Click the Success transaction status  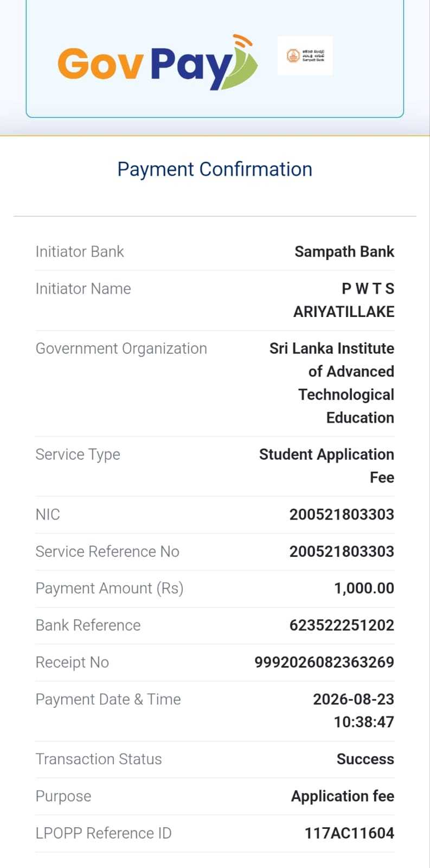365,759
